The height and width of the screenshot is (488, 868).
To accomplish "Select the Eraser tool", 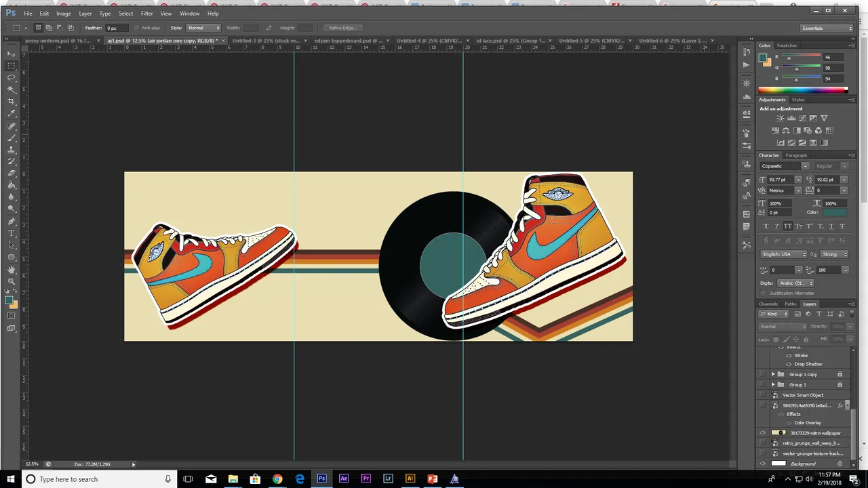I will (12, 174).
